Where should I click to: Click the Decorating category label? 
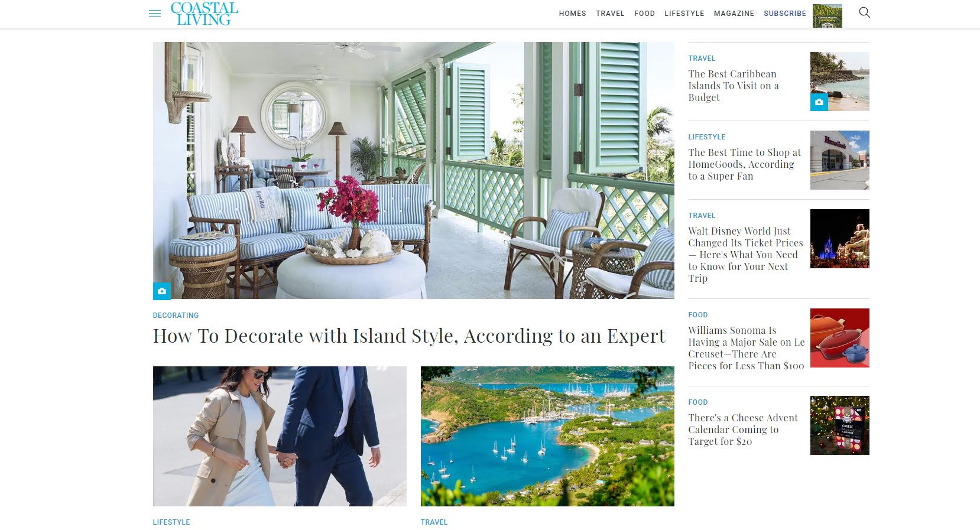[176, 316]
